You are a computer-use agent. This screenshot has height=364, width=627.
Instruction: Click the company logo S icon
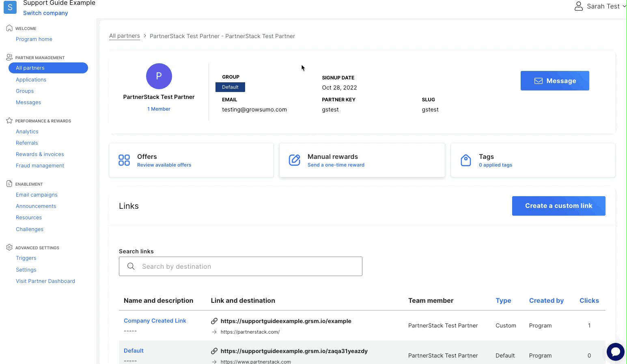pyautogui.click(x=10, y=7)
